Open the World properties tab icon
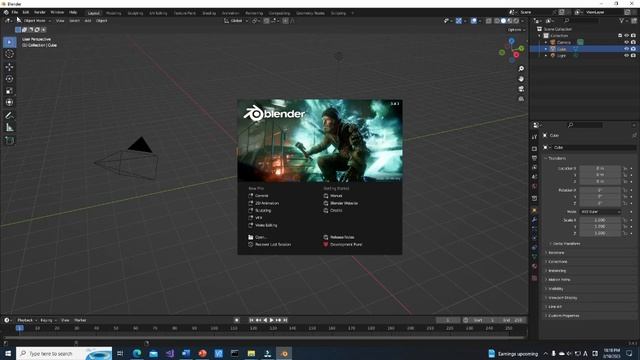The image size is (640, 360). click(534, 186)
